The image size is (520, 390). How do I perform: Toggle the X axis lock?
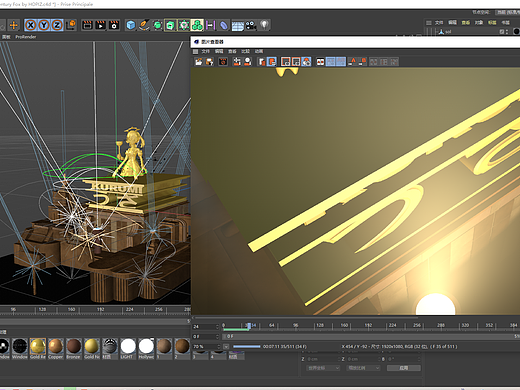[x=31, y=25]
